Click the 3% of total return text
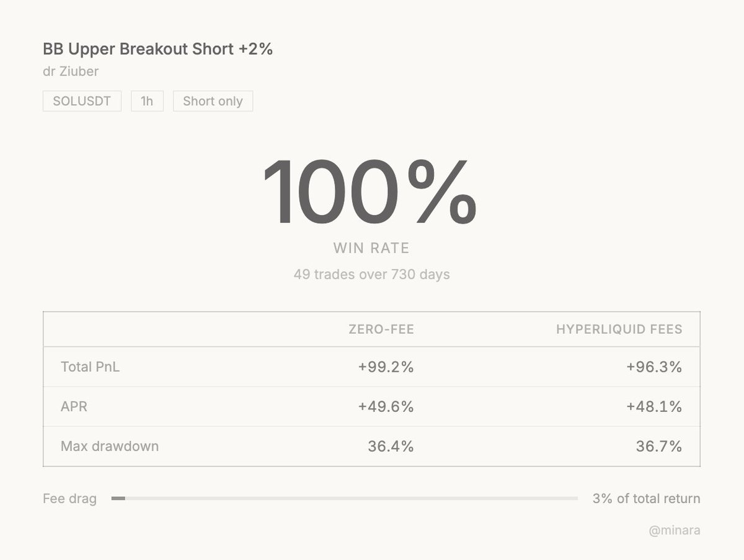This screenshot has width=744, height=560. pyautogui.click(x=646, y=498)
